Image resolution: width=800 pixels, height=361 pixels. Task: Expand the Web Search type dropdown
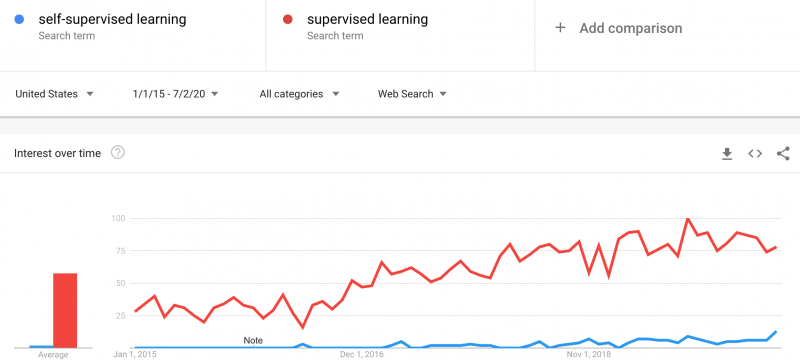click(412, 94)
